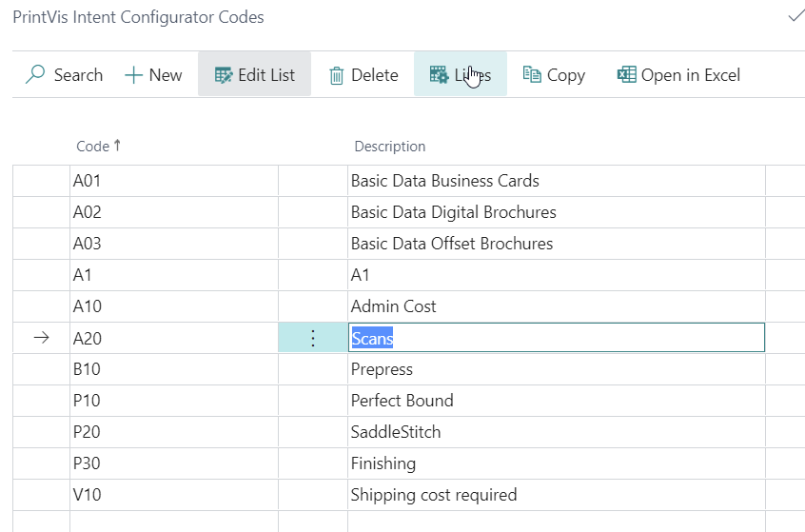Sort by the Code column header
This screenshot has width=805, height=532.
pyautogui.click(x=93, y=147)
